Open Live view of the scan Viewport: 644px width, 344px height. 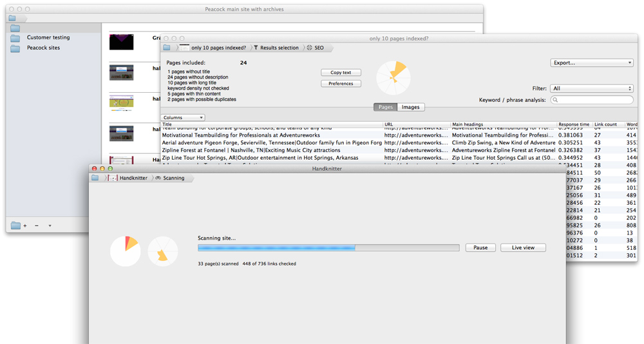click(x=523, y=247)
